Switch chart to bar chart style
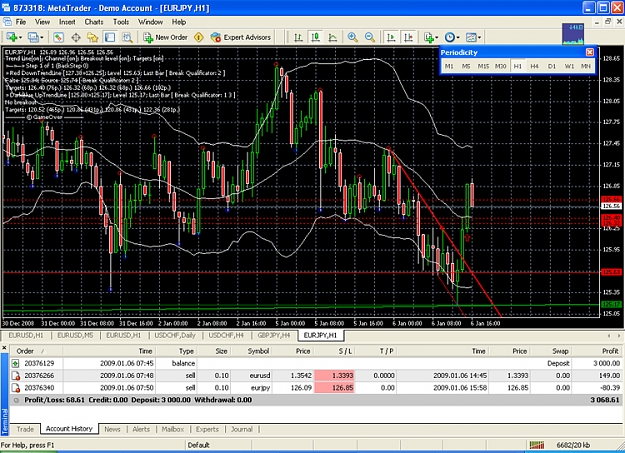This screenshot has height=453, width=625. [298, 37]
